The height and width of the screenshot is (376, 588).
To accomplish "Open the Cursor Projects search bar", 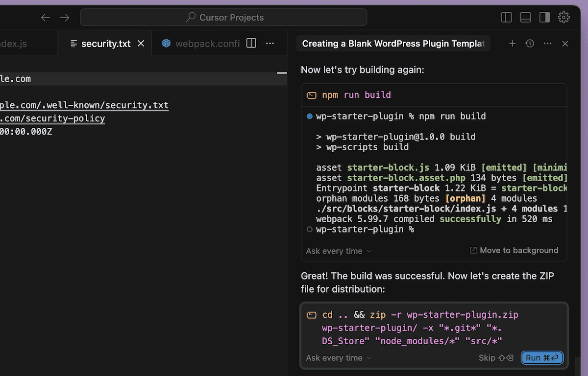I will [x=223, y=17].
